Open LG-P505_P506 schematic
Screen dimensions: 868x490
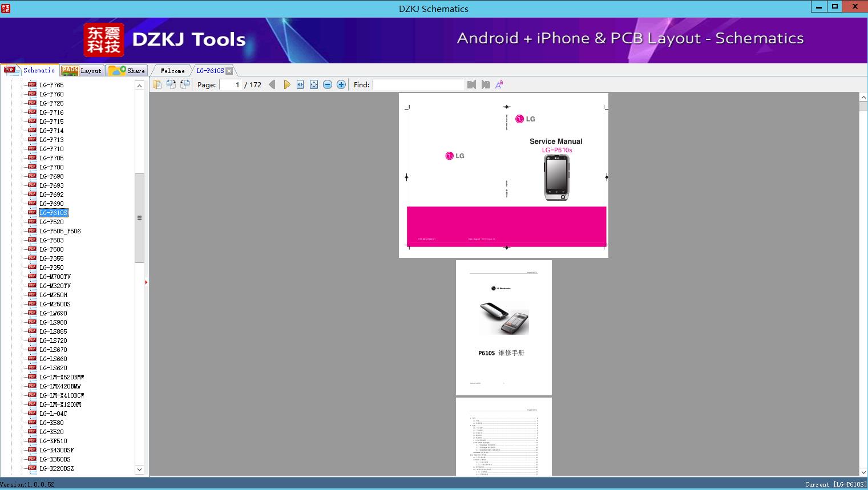pos(60,231)
